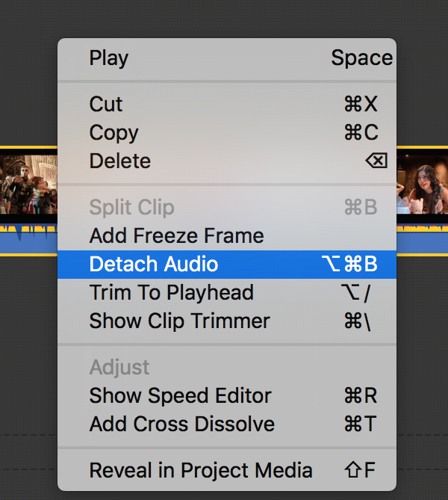Click the woman video thumbnail on right
448x500 pixels.
click(422, 183)
